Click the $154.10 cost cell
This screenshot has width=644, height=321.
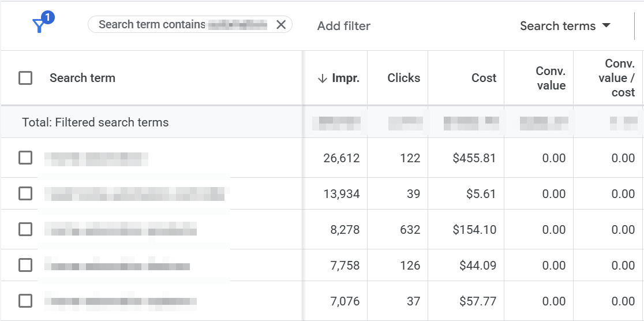click(x=474, y=230)
